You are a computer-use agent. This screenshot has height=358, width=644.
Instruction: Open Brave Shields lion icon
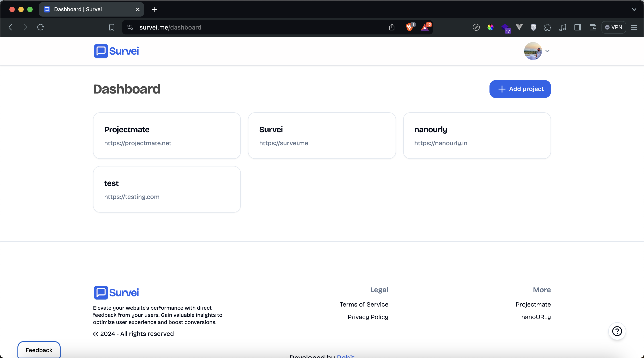click(x=409, y=27)
